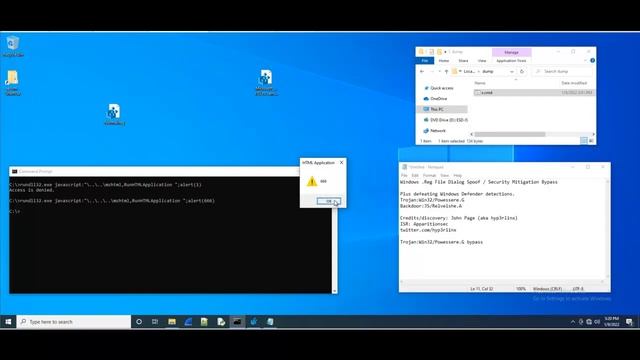The width and height of the screenshot is (640, 360).
Task: Open the Windows Start menu
Action: (x=8, y=322)
